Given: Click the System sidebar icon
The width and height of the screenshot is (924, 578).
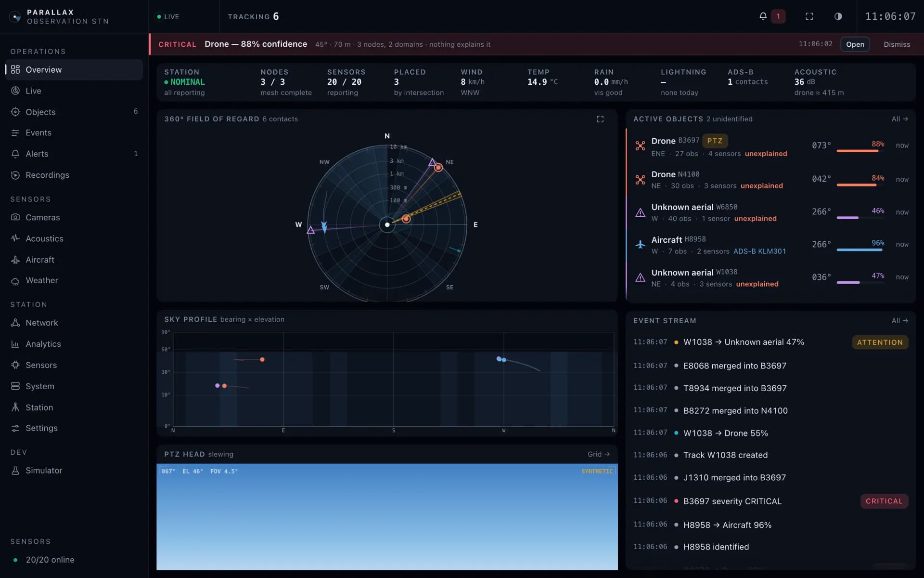Looking at the screenshot, I should [x=15, y=386].
